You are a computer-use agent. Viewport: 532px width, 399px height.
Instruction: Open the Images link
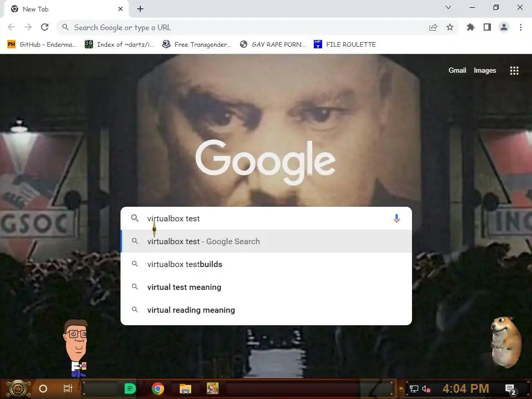coord(485,70)
